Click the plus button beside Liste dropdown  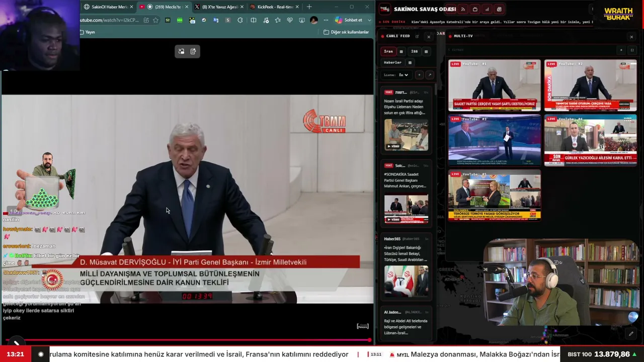[x=419, y=75]
